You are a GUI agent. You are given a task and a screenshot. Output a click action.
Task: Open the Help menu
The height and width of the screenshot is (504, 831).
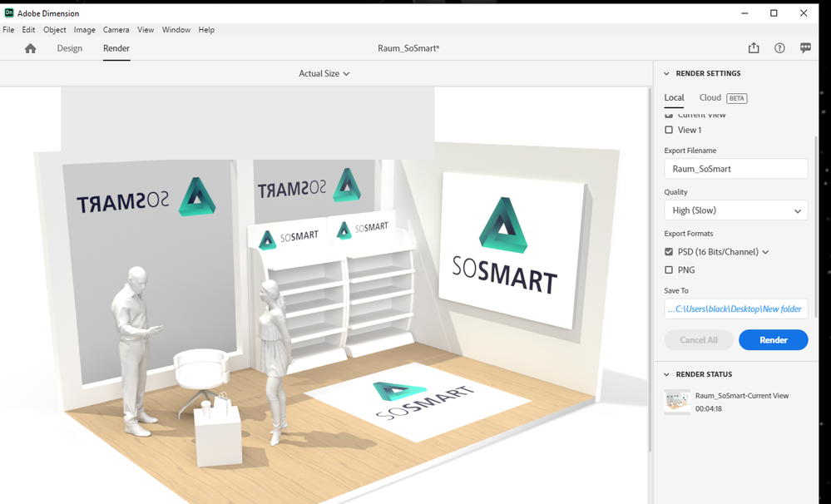[x=206, y=30]
